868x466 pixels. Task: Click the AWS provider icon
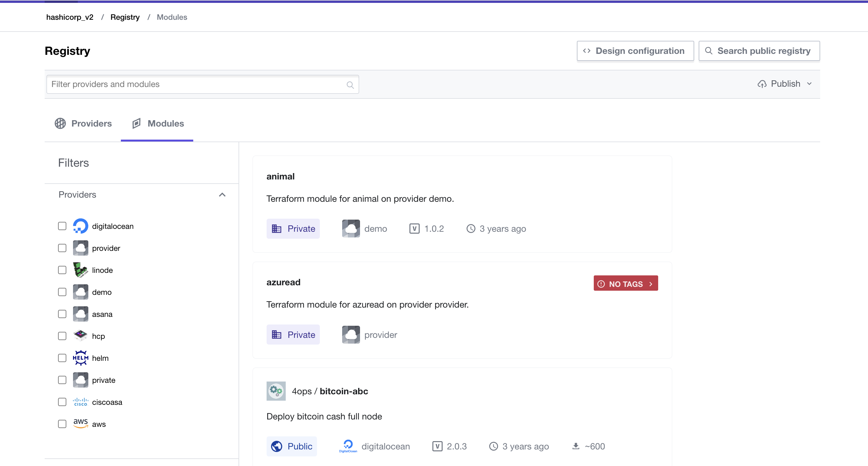[80, 424]
